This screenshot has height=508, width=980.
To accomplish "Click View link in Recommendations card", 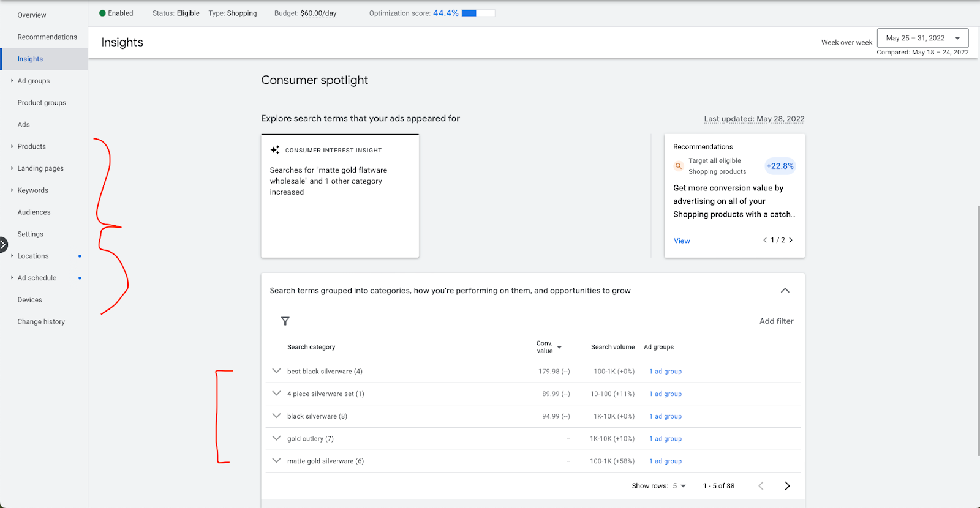I will (682, 241).
